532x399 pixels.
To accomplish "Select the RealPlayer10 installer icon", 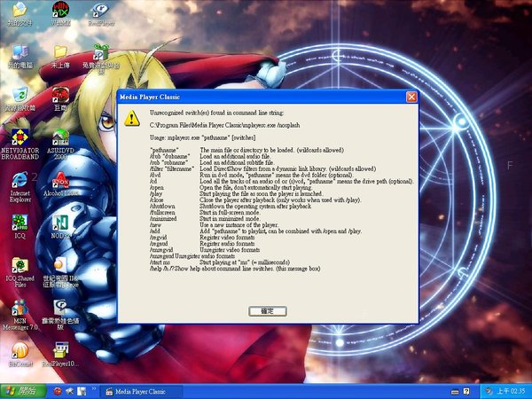I will tap(60, 355).
